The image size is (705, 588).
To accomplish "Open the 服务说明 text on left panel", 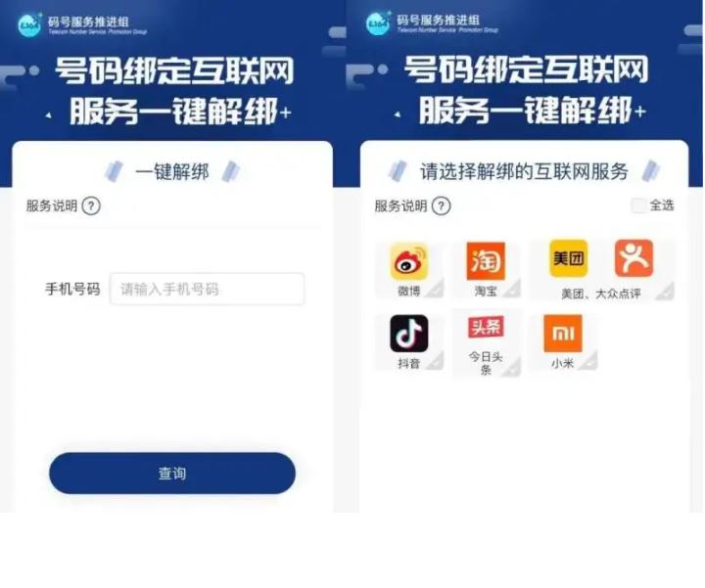I will [x=52, y=206].
